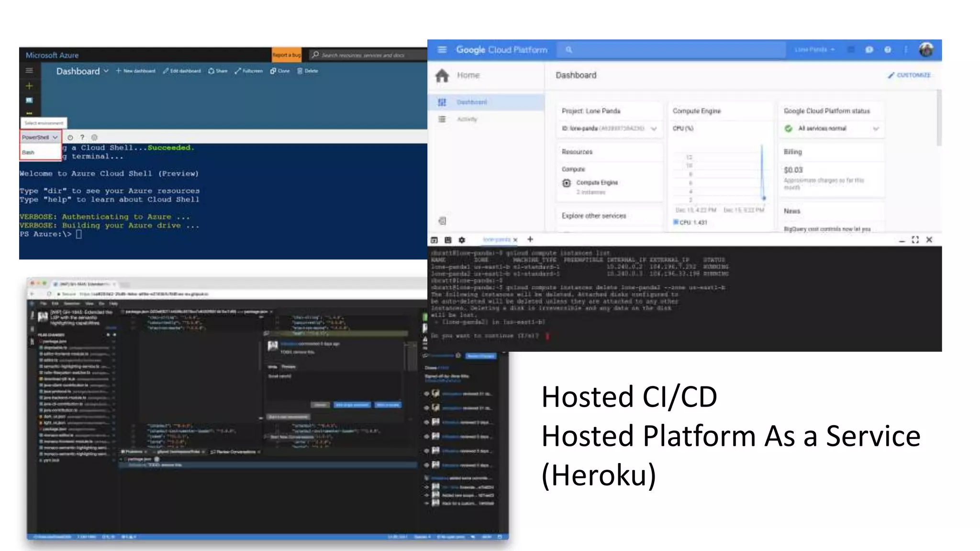Image resolution: width=980 pixels, height=551 pixels.
Task: Expand the All services normal chevron
Action: (x=876, y=129)
